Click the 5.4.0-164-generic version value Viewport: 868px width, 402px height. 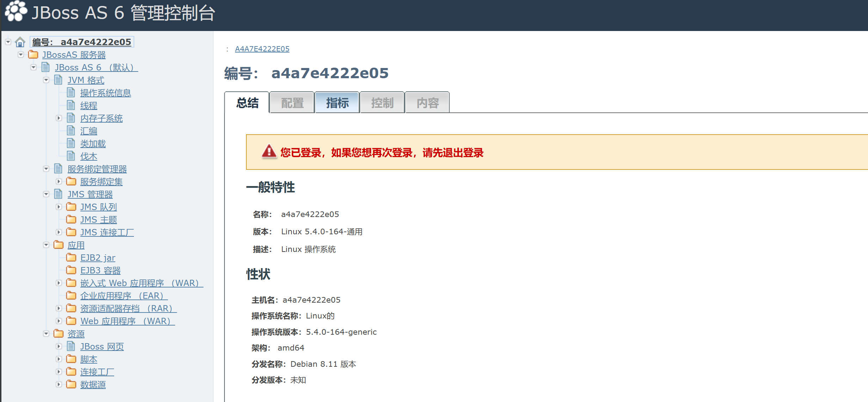pos(341,332)
